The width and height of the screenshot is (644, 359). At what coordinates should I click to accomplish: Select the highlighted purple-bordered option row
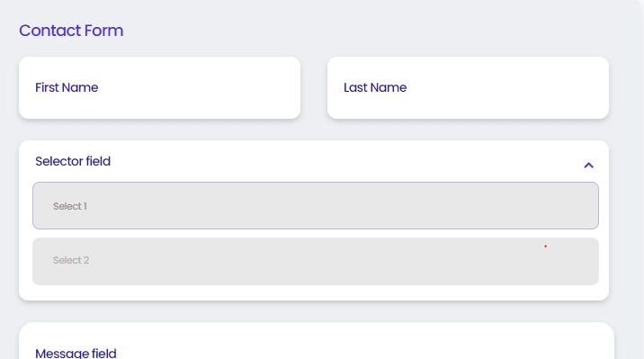pyautogui.click(x=316, y=206)
